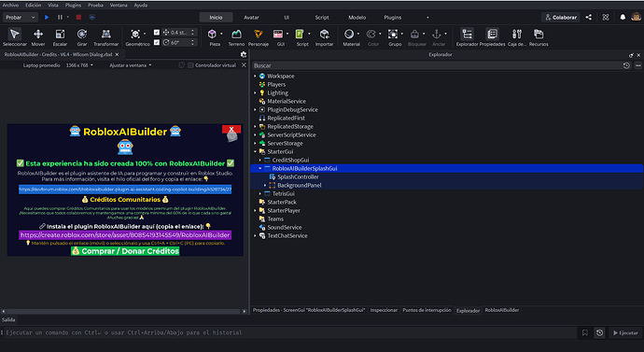Stop the test with the red square
The image size is (644, 352).
pos(78,17)
